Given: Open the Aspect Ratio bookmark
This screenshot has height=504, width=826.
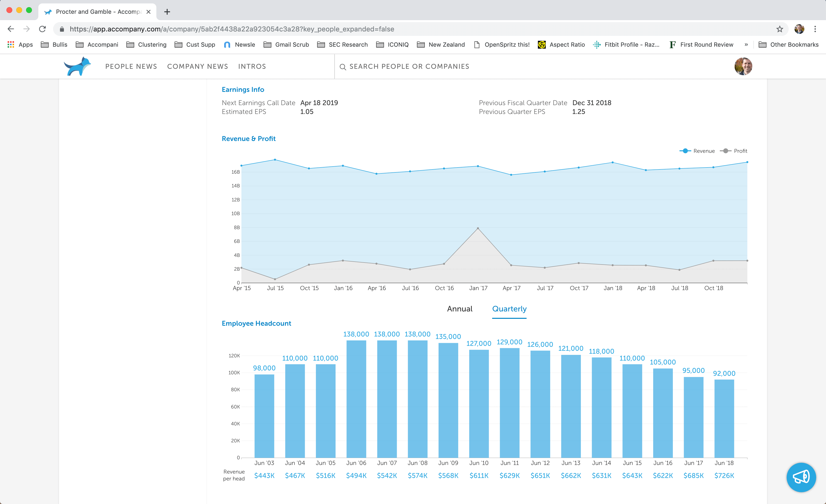Looking at the screenshot, I should tap(561, 44).
